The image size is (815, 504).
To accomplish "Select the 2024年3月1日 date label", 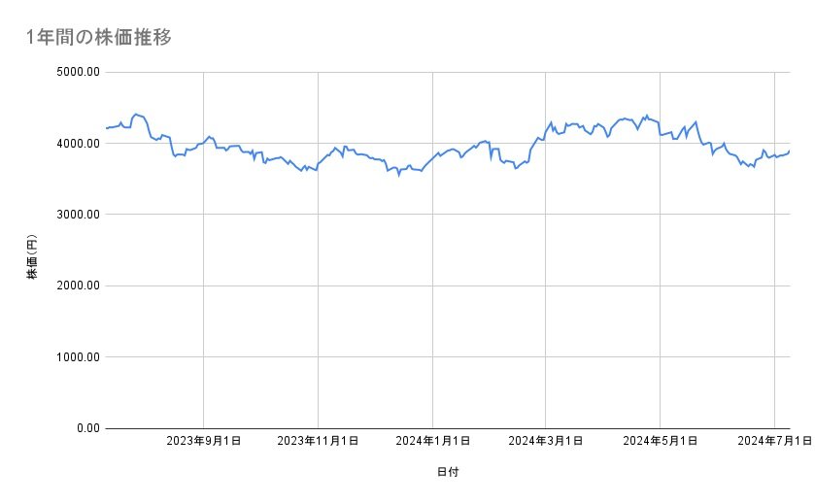I will (546, 442).
